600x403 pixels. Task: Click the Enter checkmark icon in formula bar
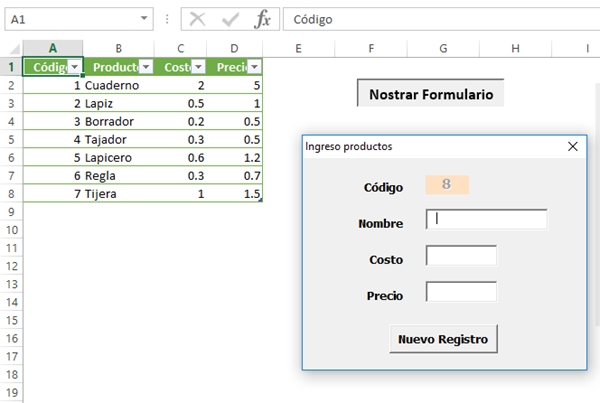point(230,20)
